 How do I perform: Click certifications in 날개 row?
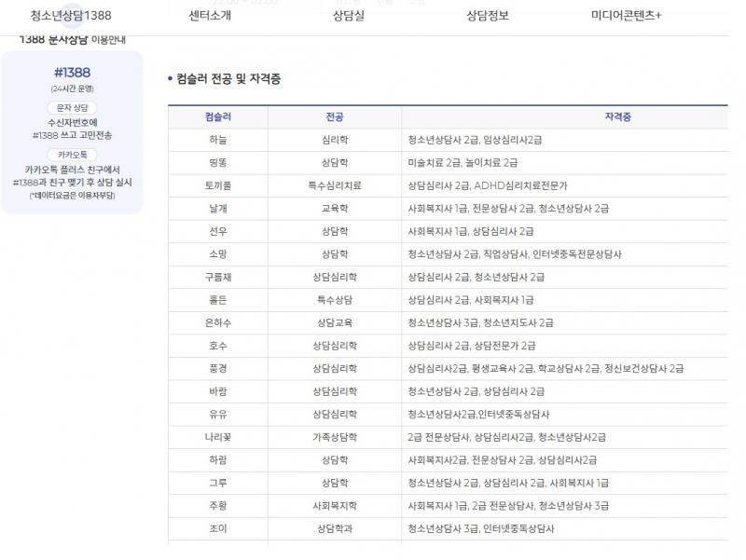pos(508,208)
